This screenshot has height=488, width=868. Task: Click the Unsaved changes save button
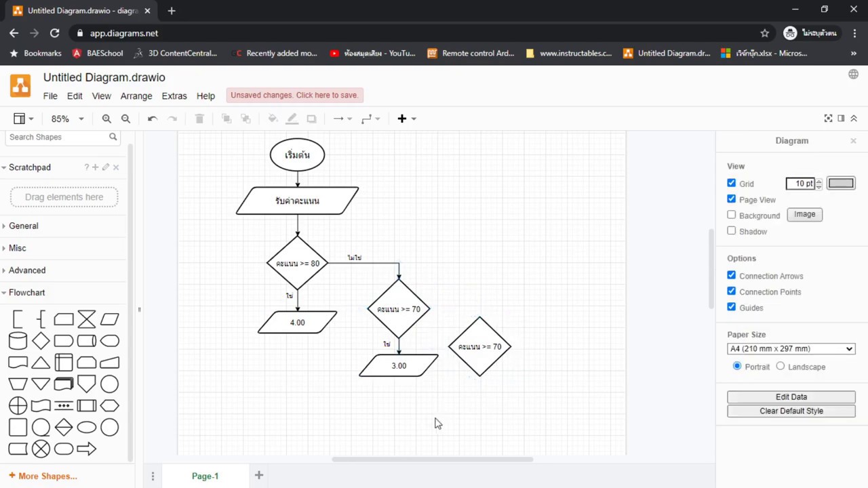coord(294,96)
